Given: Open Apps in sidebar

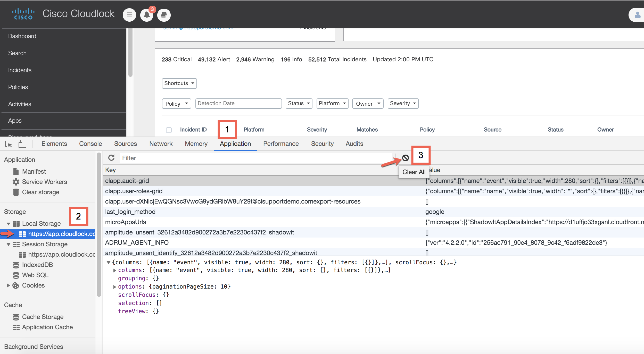Looking at the screenshot, I should 63,121.
